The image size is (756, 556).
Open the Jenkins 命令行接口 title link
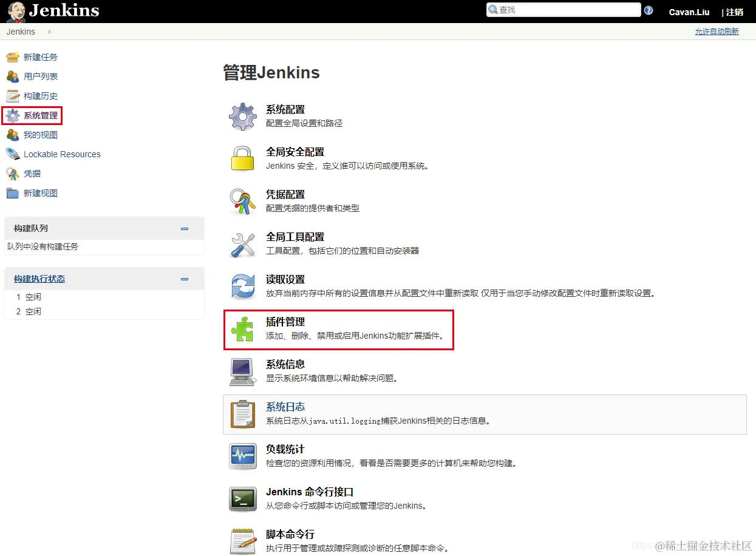tap(310, 492)
